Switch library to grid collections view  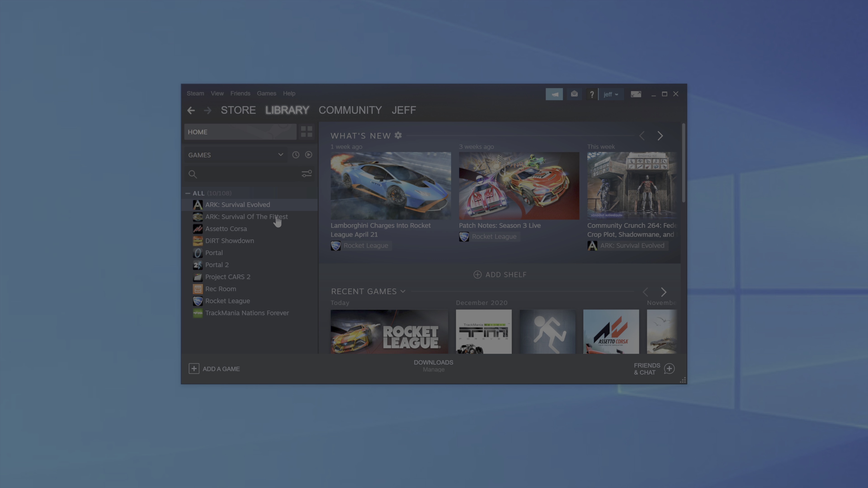[306, 132]
